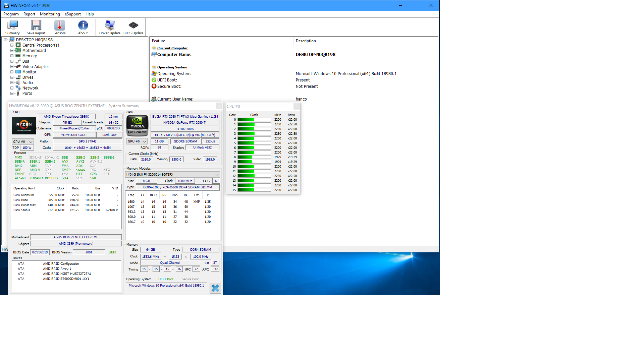The height and width of the screenshot is (362, 644).
Task: Open the Program menu
Action: pos(11,14)
